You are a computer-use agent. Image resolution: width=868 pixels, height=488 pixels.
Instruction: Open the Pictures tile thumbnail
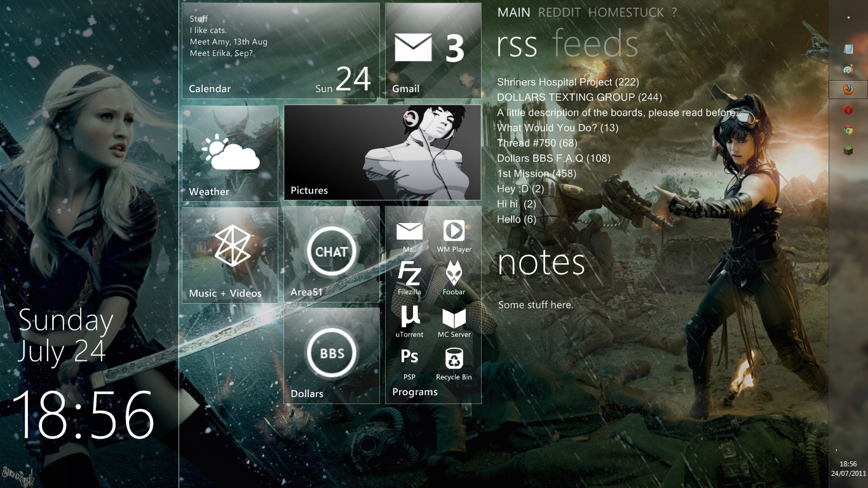(383, 153)
